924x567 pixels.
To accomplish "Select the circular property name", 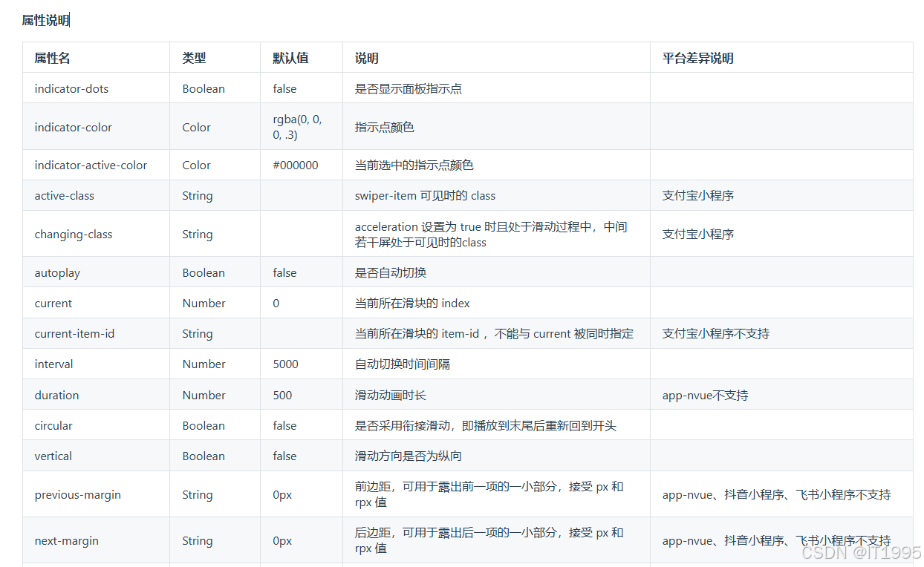I will pos(53,425).
